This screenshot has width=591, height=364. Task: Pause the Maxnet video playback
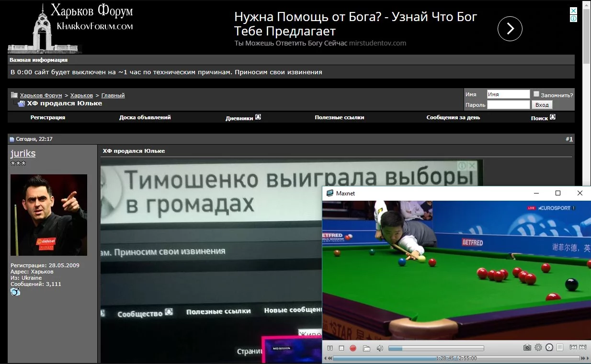[x=330, y=348]
